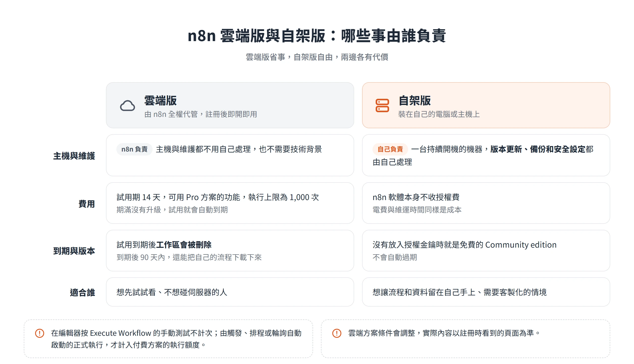Click the 到期與版本 row label
The width and height of the screenshot is (634, 364).
74,251
